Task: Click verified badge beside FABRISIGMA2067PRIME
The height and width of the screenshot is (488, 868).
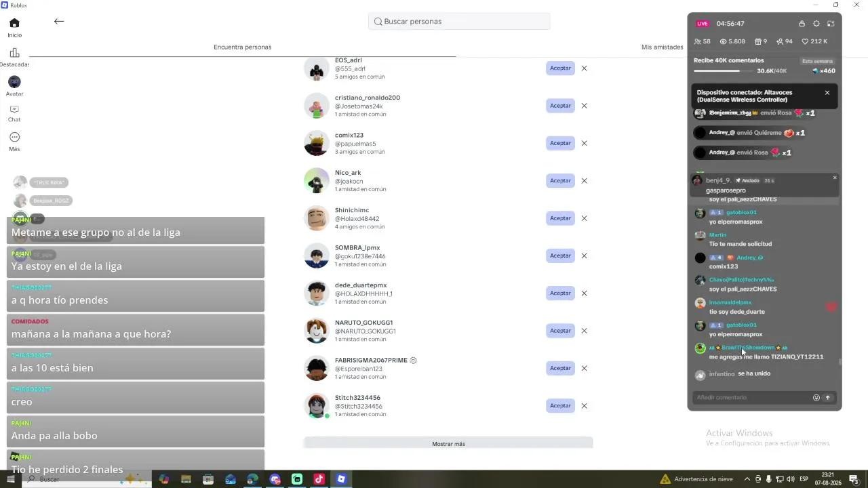Action: click(x=413, y=361)
